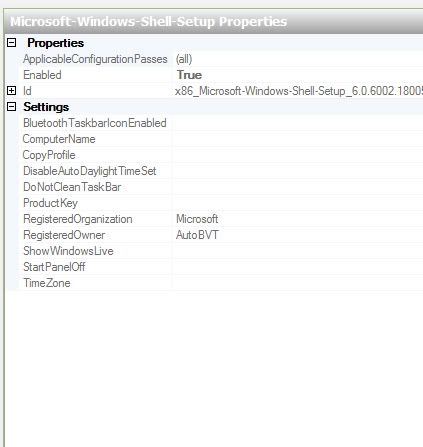423x447 pixels.
Task: Select the DoNotCleanTaskBar setting
Action: (x=72, y=187)
